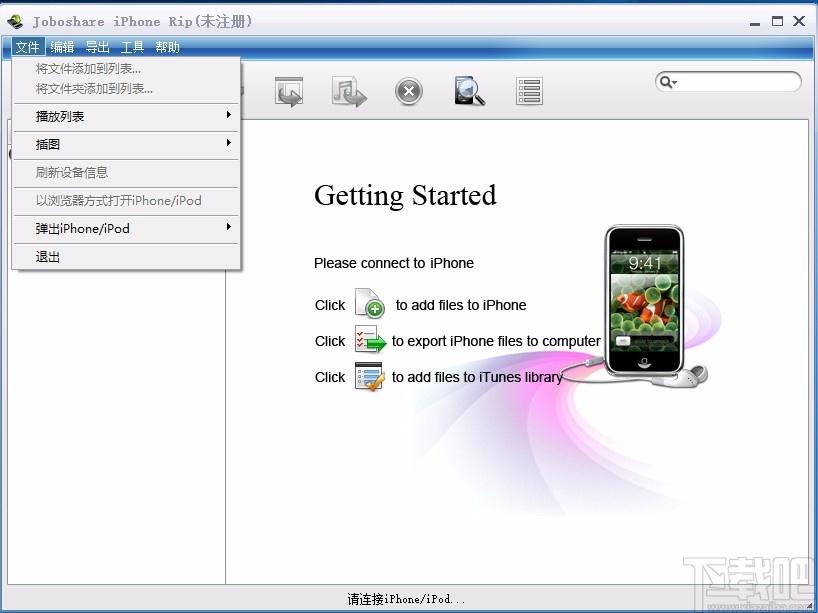Click the export-to-iTunes music note icon
The width and height of the screenshot is (818, 613).
(x=349, y=92)
